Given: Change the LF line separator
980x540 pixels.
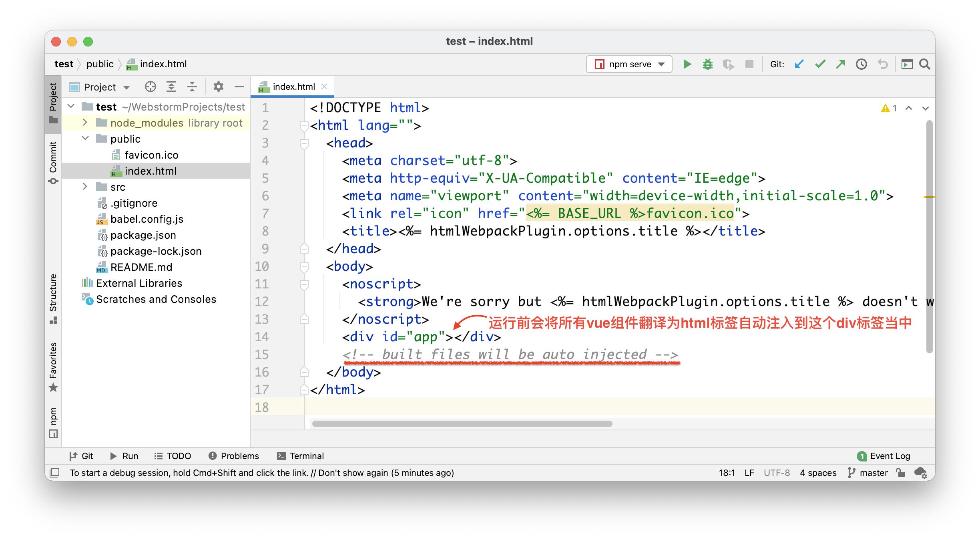Looking at the screenshot, I should click(749, 473).
